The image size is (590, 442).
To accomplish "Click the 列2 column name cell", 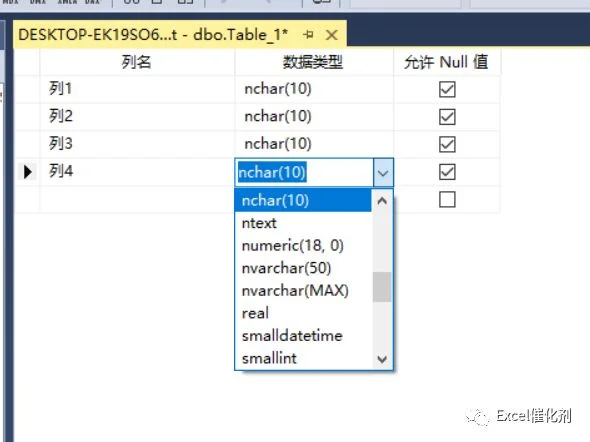I will coord(137,117).
